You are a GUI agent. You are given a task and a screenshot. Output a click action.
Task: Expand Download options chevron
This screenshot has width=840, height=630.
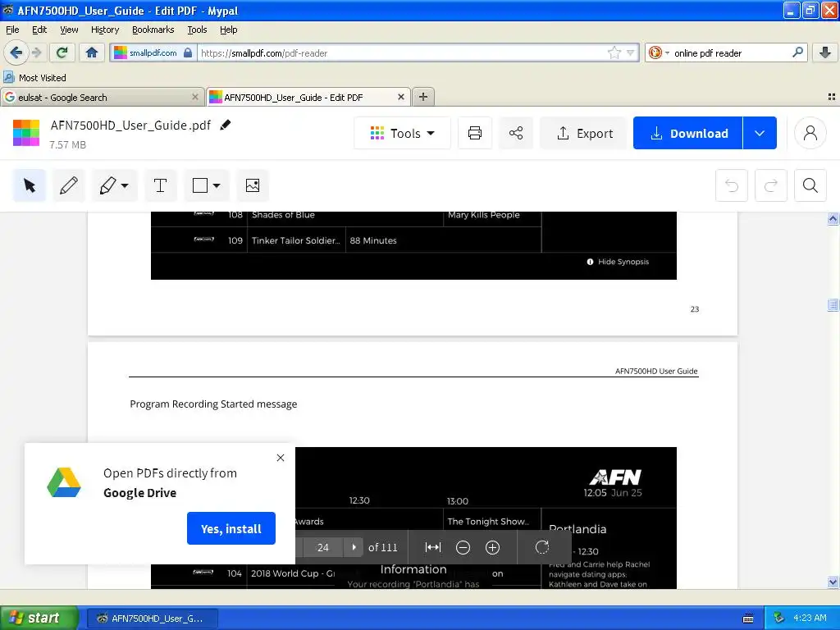(760, 133)
